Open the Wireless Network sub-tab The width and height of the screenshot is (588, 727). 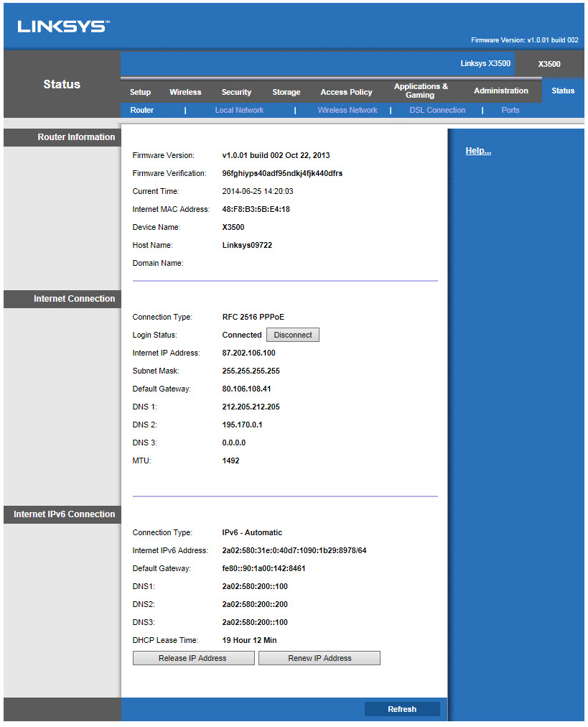coord(347,110)
